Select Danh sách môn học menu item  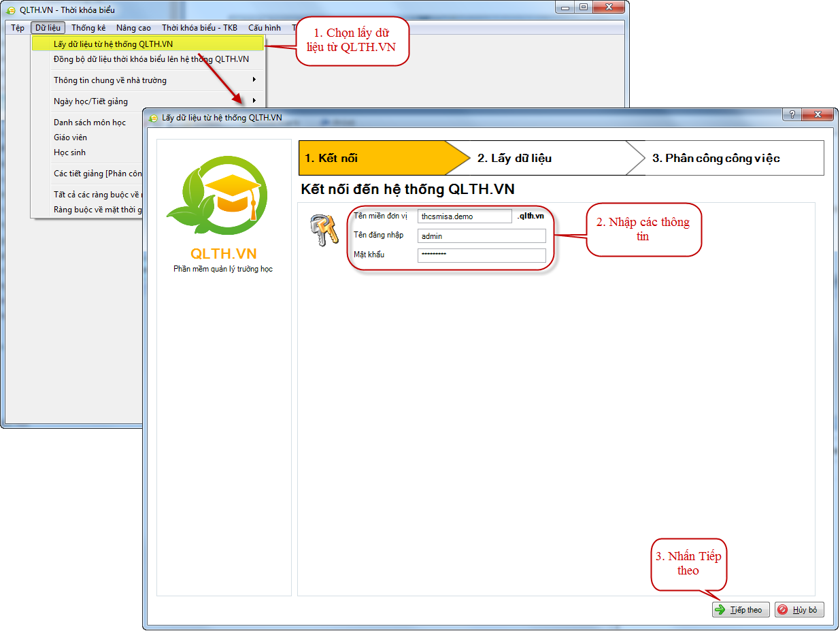90,123
